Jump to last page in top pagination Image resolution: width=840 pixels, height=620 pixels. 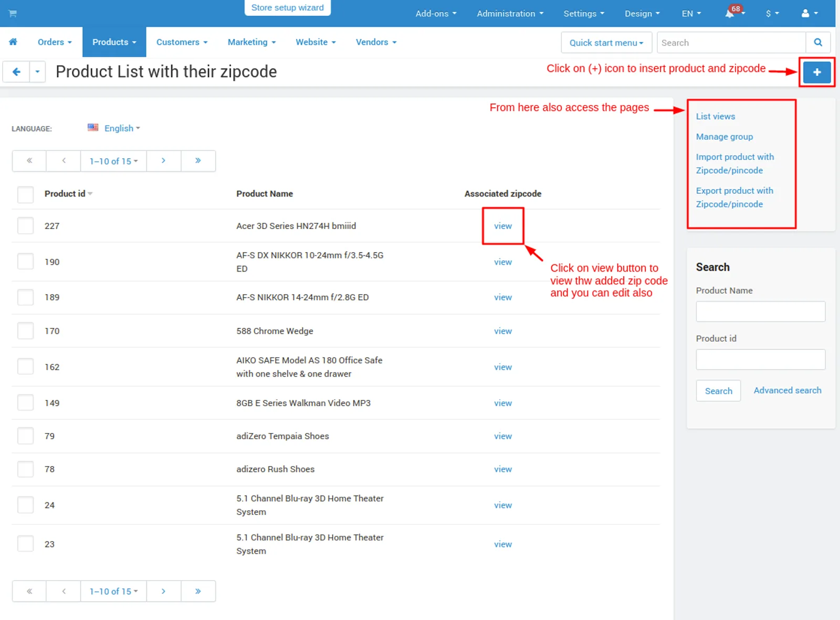pyautogui.click(x=198, y=161)
